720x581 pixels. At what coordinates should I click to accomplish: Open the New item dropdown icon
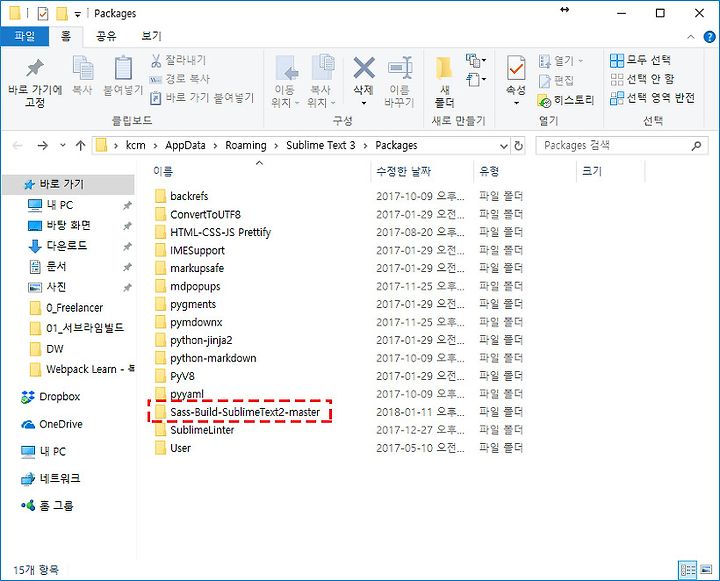476,60
